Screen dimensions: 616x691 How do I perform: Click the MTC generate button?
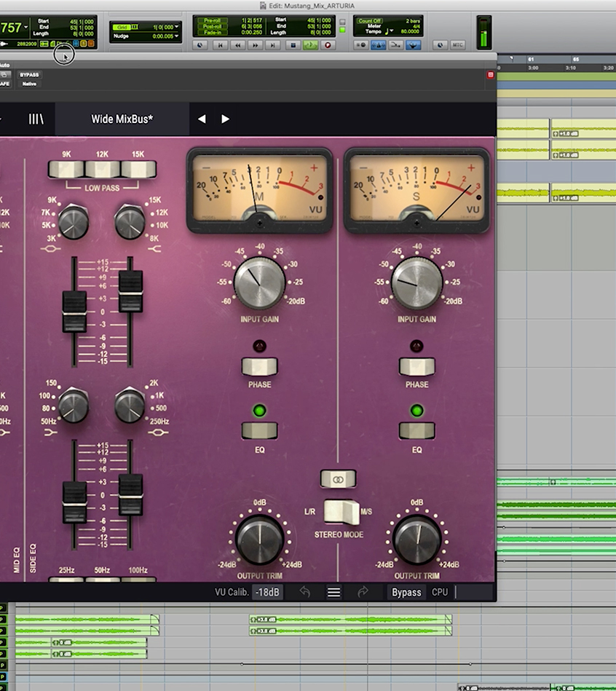(458, 45)
